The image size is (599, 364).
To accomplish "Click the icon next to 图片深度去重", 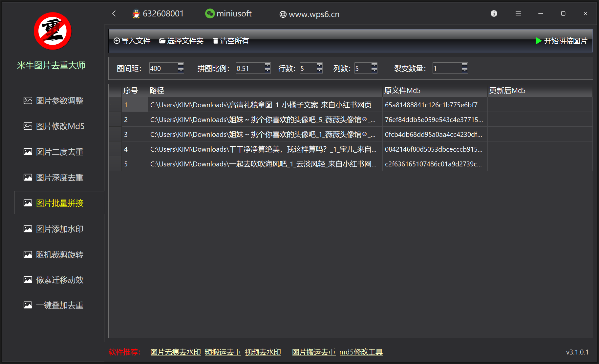I will point(28,177).
